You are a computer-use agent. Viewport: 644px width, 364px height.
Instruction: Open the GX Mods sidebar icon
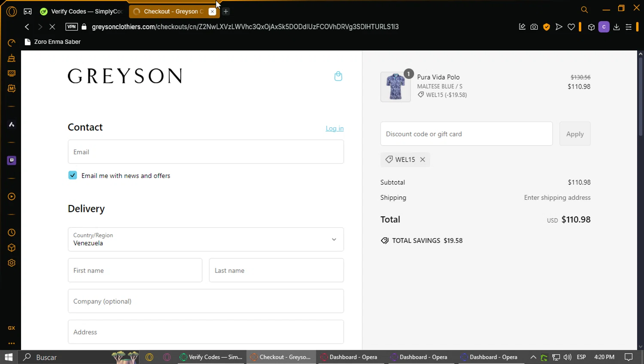12,89
